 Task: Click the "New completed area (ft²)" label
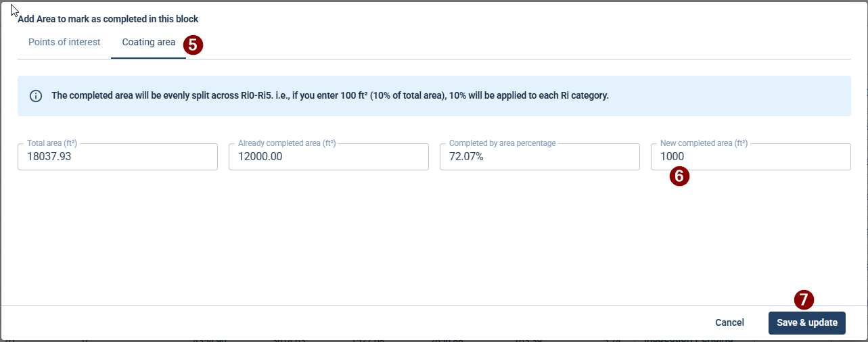[704, 143]
